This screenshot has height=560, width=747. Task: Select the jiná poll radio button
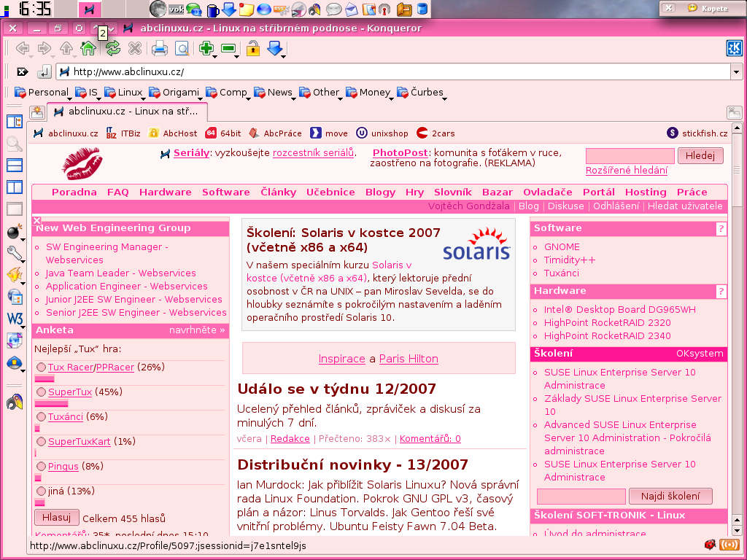pyautogui.click(x=41, y=491)
